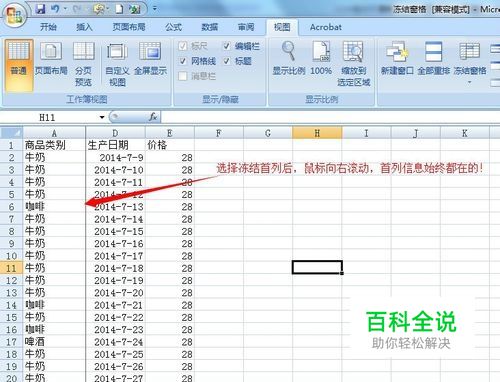Expand Freeze Panes dropdown arrow

tap(470, 82)
